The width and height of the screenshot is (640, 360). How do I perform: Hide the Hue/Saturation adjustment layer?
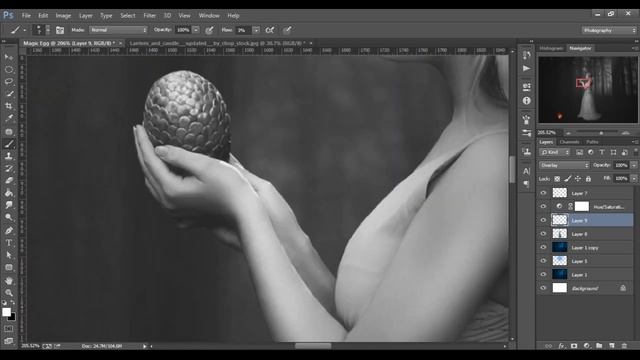[x=543, y=207]
